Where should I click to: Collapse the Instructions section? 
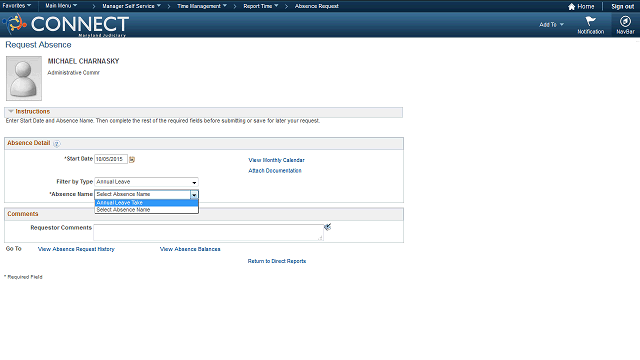point(11,111)
